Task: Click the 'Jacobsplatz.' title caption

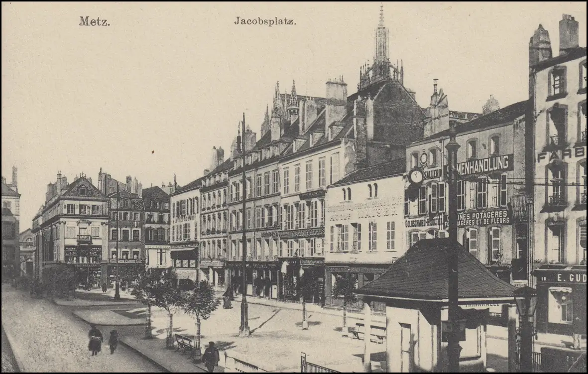Action: 265,21
